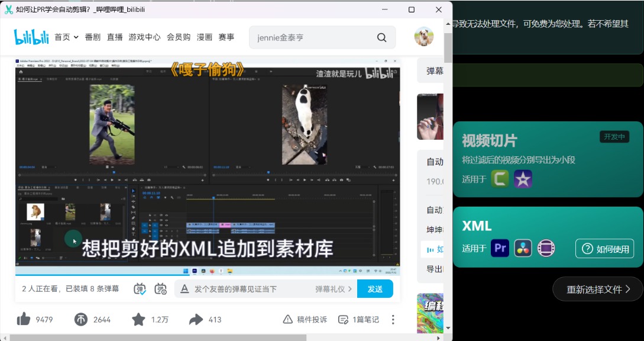Favorite the video with the star icon
This screenshot has height=341, width=644.
[138, 319]
